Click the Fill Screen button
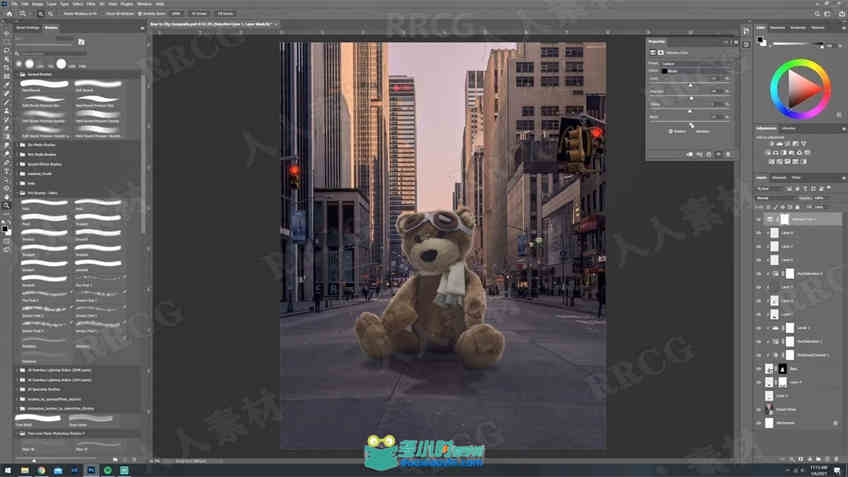The height and width of the screenshot is (477, 848). point(225,14)
